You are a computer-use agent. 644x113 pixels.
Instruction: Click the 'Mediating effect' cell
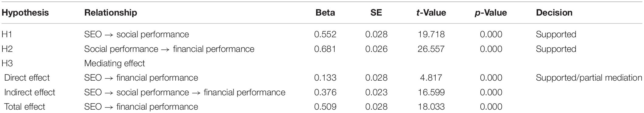coord(115,64)
